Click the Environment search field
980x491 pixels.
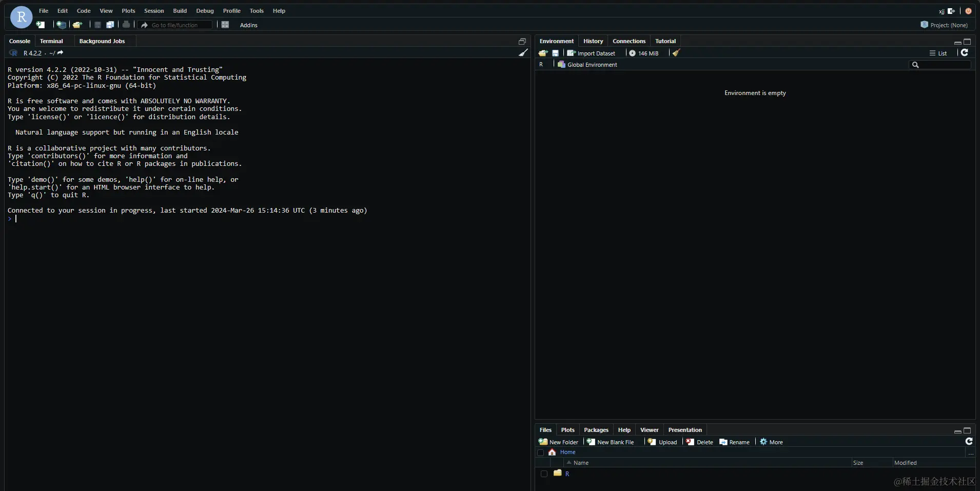[940, 65]
